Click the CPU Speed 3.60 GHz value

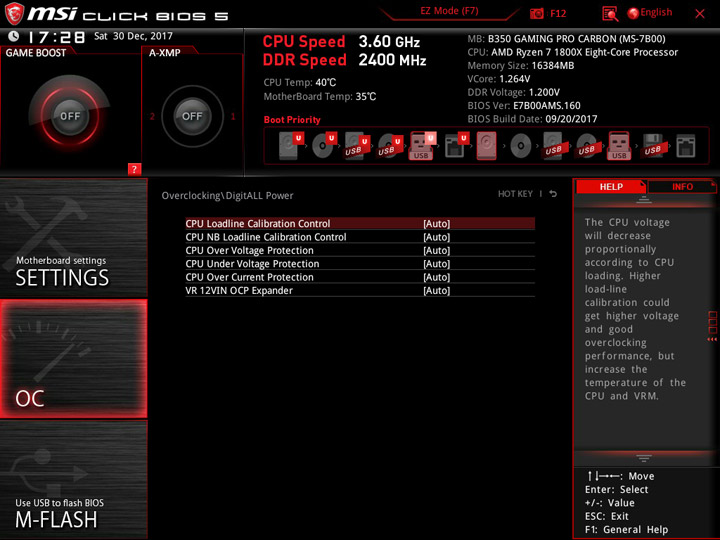[389, 42]
